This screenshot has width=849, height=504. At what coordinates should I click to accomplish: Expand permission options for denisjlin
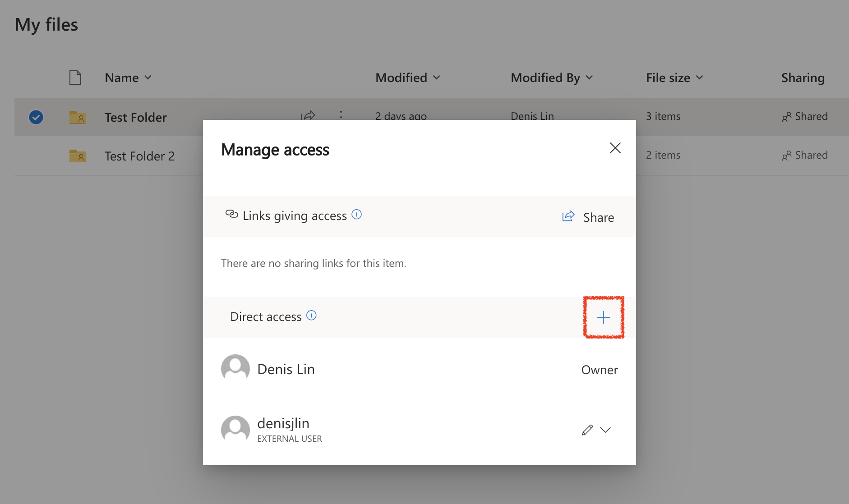pyautogui.click(x=605, y=430)
